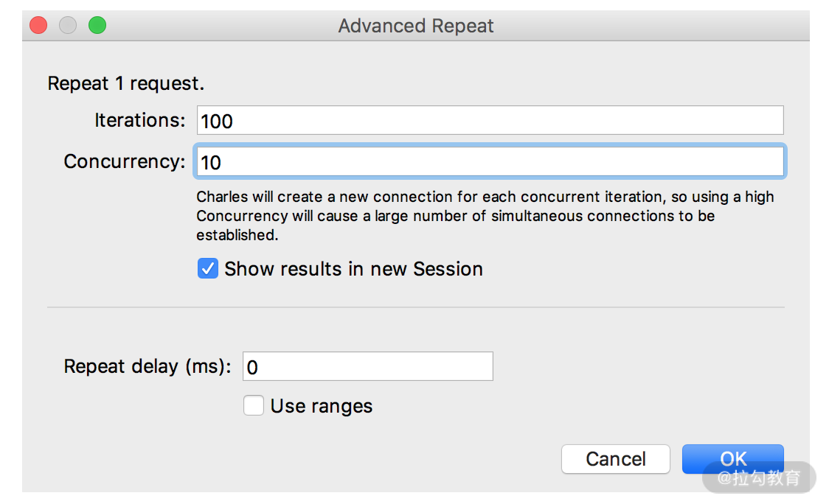Dismiss the dialog with the Cancel button
Viewport: 829px width, 504px height.
pyautogui.click(x=616, y=458)
